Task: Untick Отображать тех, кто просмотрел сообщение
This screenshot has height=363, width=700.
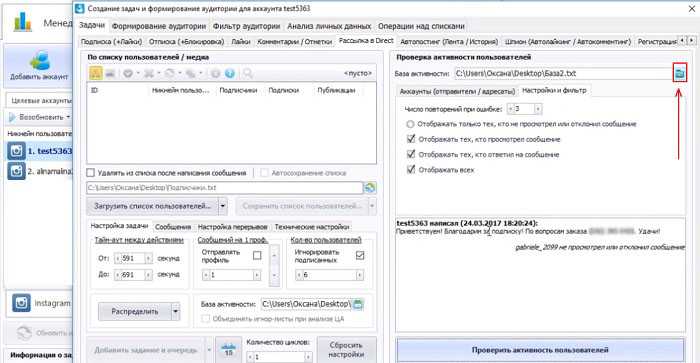Action: pyautogui.click(x=411, y=139)
